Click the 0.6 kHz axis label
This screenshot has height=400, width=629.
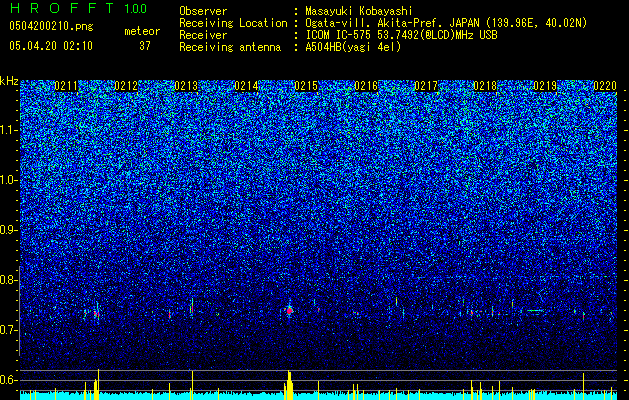(9, 380)
